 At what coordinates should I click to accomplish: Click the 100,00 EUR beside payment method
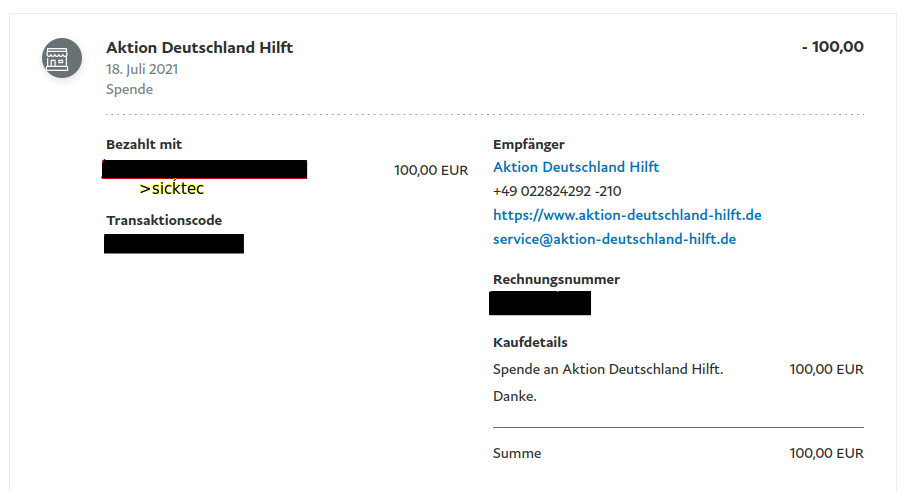pos(431,170)
